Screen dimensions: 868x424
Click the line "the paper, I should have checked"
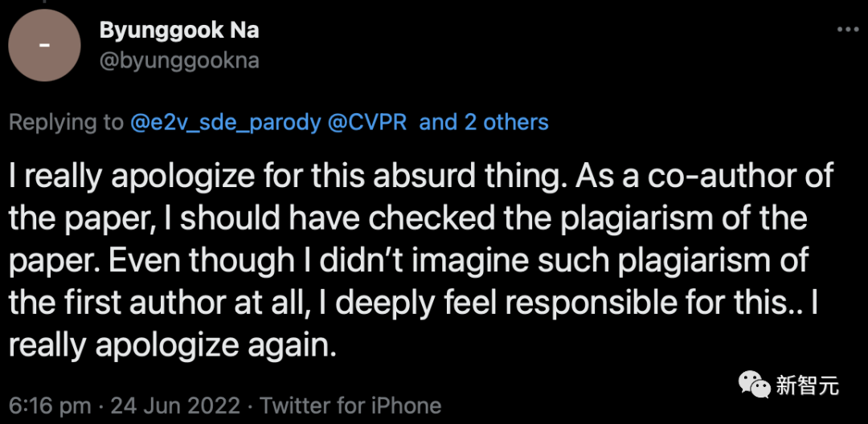(407, 218)
